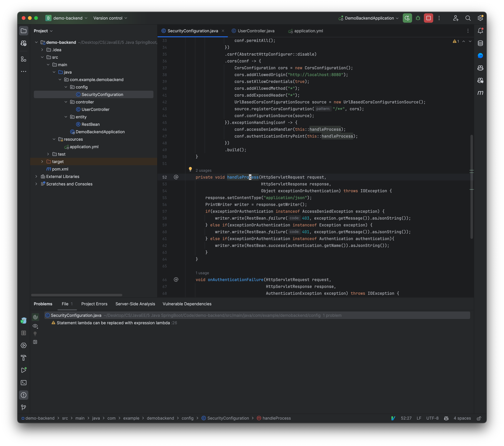The image size is (504, 446).
Task: Open the DemoBackendApplication run configuration dropdown
Action: click(x=369, y=18)
